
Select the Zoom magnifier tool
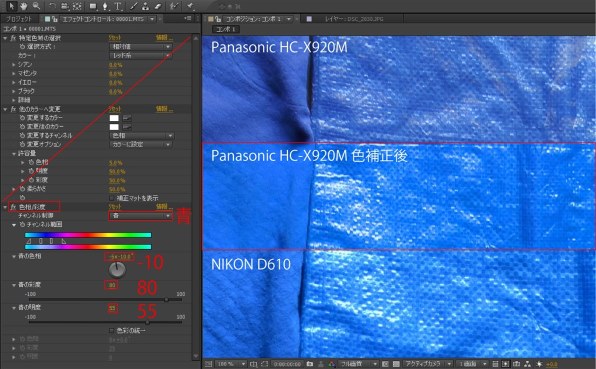tap(36, 6)
